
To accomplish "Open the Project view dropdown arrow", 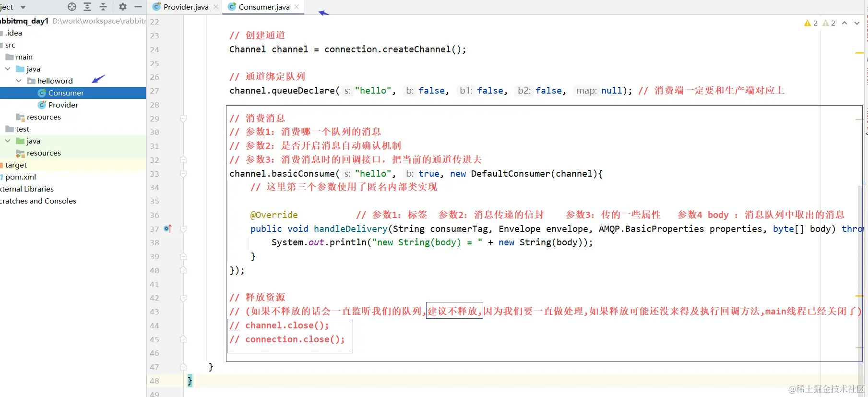I will (23, 7).
